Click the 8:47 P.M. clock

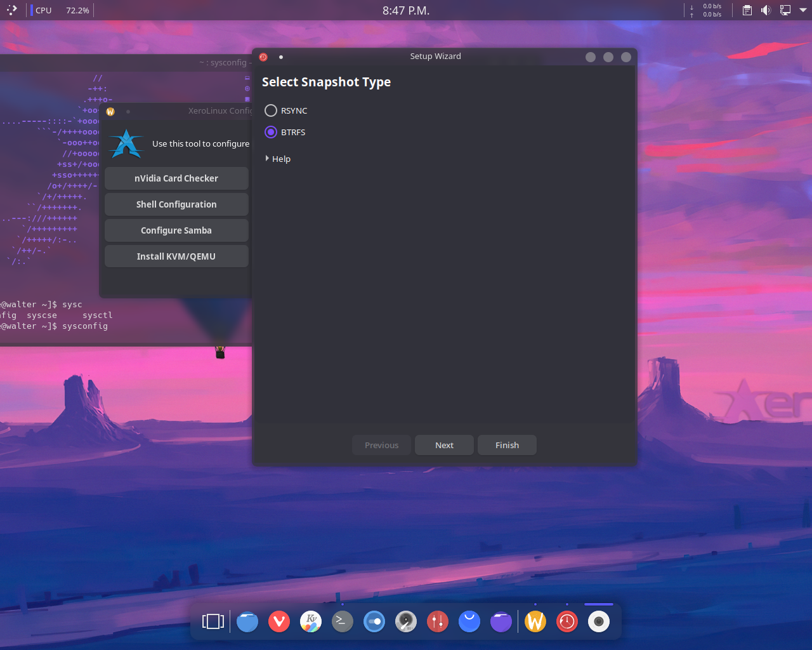pos(406,10)
